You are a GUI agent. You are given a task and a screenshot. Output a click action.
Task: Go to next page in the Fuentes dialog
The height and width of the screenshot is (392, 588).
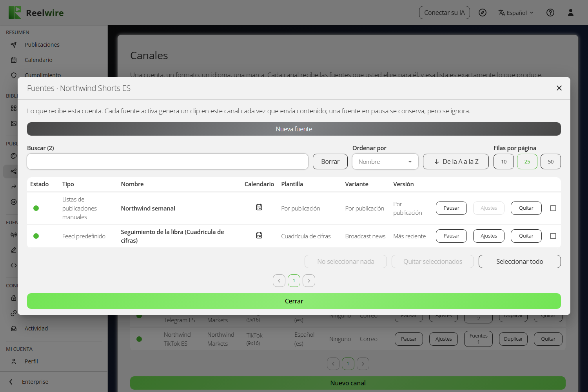click(x=309, y=281)
